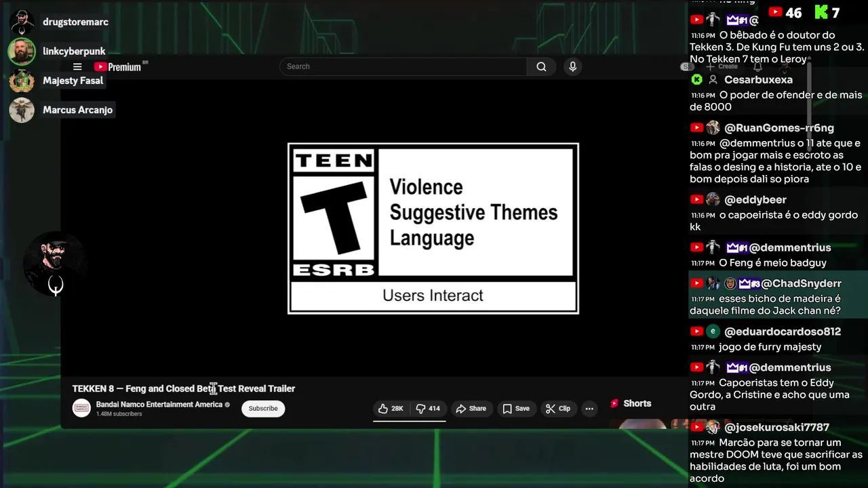The image size is (868, 488).
Task: Create a Clip with the scissors button
Action: click(558, 409)
